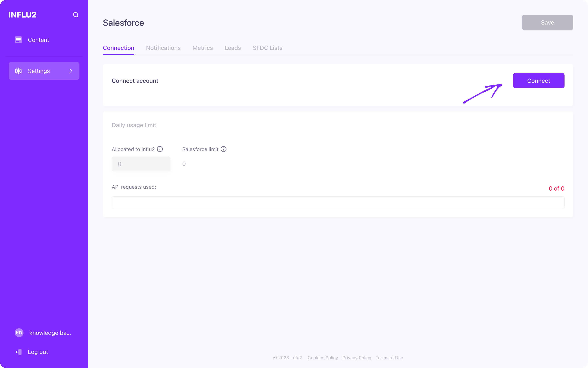Click the Salesforce page title
588x368 pixels.
click(124, 23)
